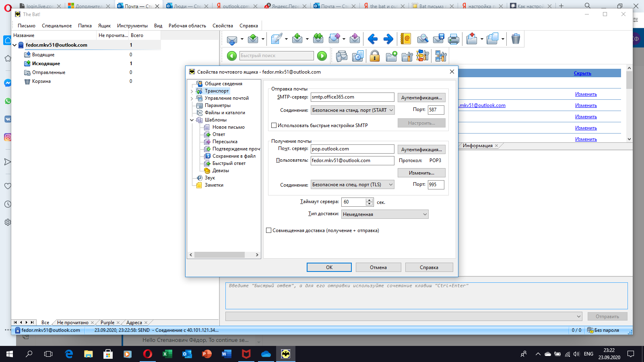
Task: Click the Redirect message purple arrow icon
Action: point(355,39)
